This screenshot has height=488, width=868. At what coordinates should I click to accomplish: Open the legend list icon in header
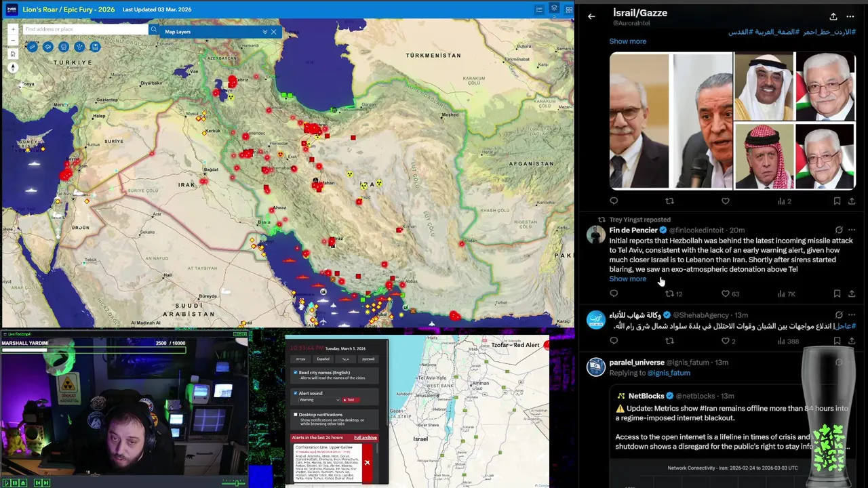click(x=539, y=9)
